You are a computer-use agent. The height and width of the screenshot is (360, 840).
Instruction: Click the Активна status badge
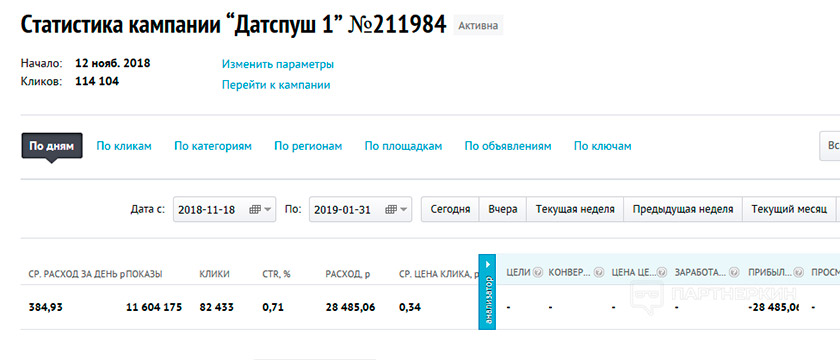point(478,25)
